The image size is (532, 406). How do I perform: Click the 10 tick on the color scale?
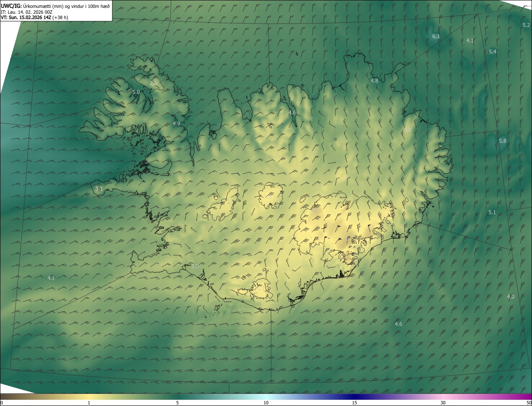266,403
